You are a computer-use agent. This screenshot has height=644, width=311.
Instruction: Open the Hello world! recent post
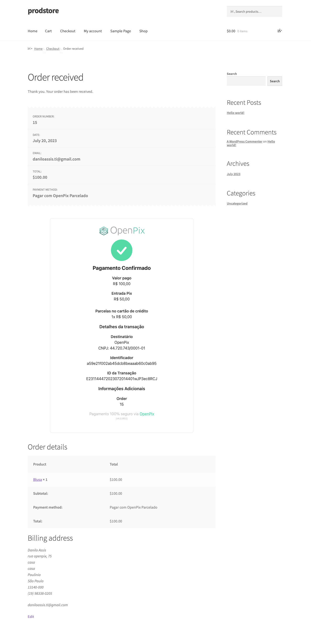click(235, 113)
